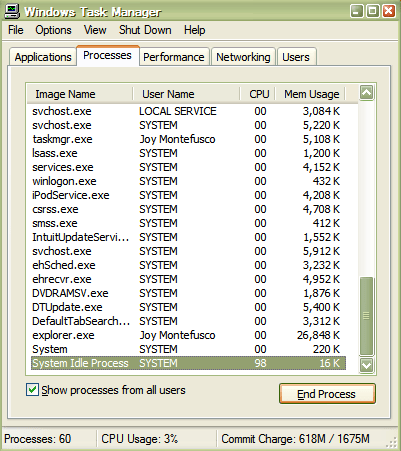The width and height of the screenshot is (401, 451).
Task: Select the Processes tab
Action: tap(107, 55)
